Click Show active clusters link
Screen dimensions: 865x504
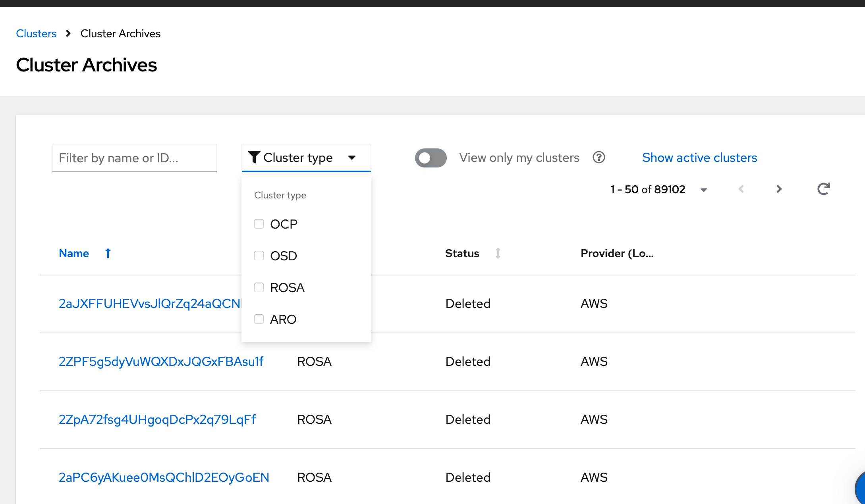(699, 158)
